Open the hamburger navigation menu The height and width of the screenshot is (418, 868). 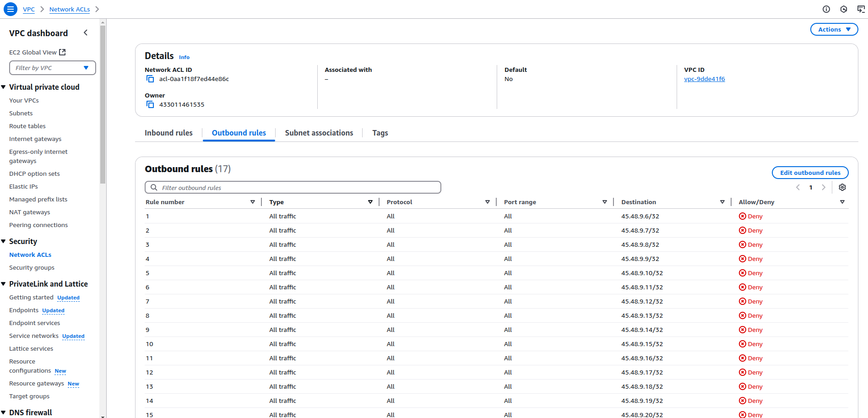10,9
